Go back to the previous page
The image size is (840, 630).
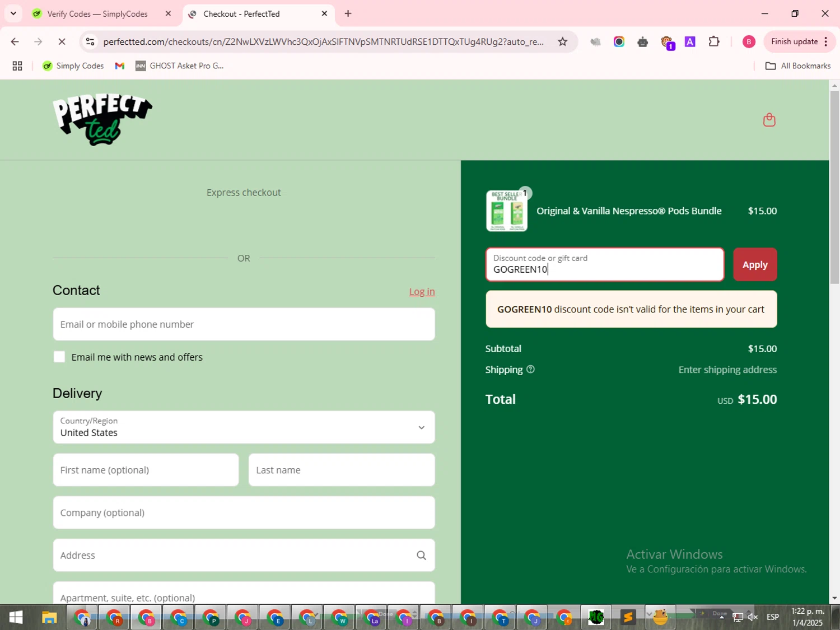click(x=15, y=41)
